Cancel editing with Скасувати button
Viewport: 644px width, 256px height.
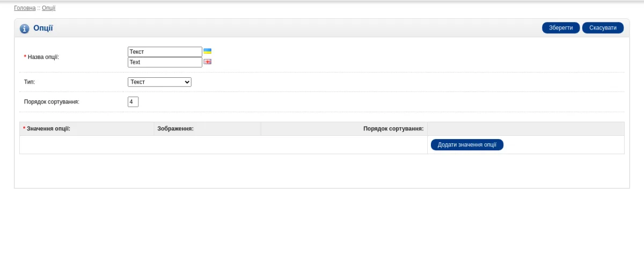[603, 28]
